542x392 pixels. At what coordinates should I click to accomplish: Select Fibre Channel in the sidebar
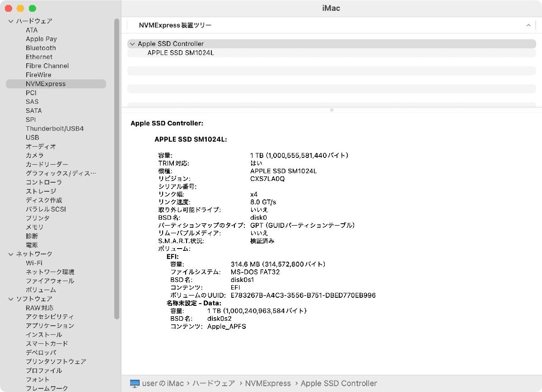click(x=47, y=66)
